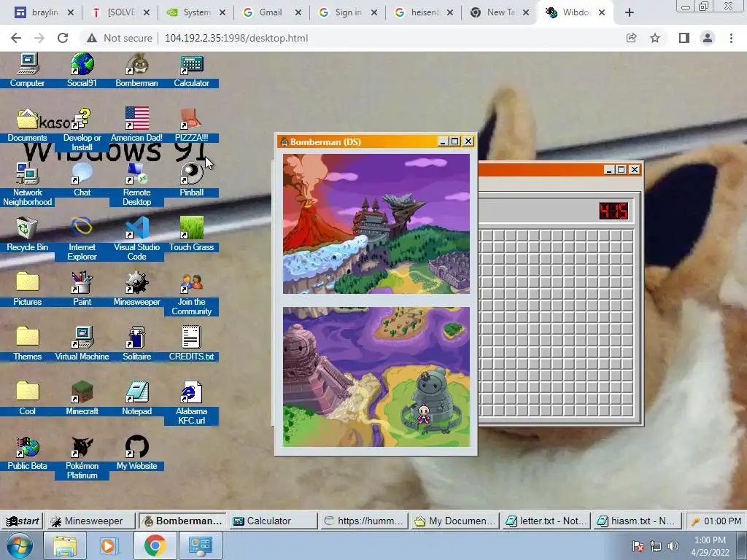The width and height of the screenshot is (747, 560).
Task: Open a new browser tab
Action: pyautogui.click(x=630, y=13)
